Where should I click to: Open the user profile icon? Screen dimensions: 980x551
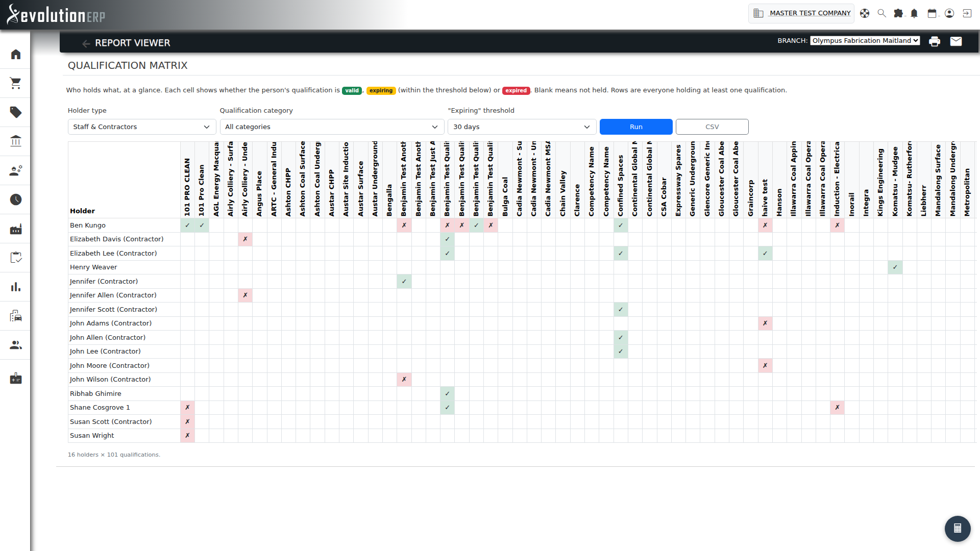949,13
